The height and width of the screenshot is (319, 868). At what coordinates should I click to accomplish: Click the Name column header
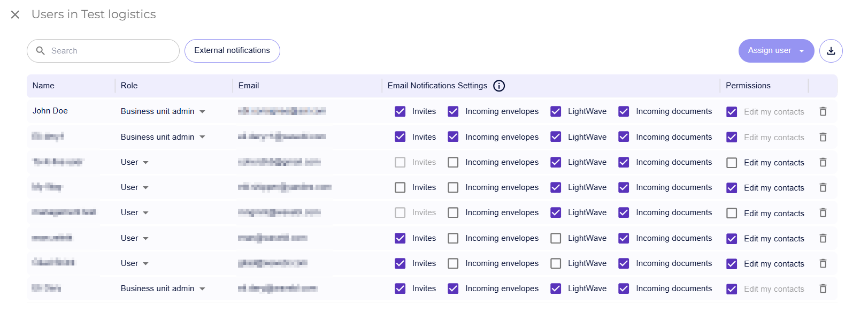click(43, 86)
